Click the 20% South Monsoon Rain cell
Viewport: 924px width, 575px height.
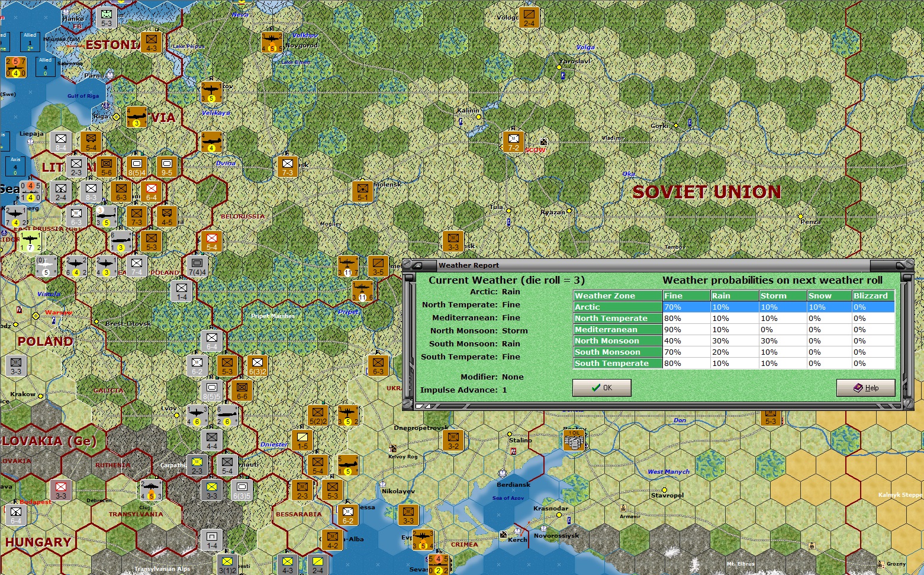point(735,352)
